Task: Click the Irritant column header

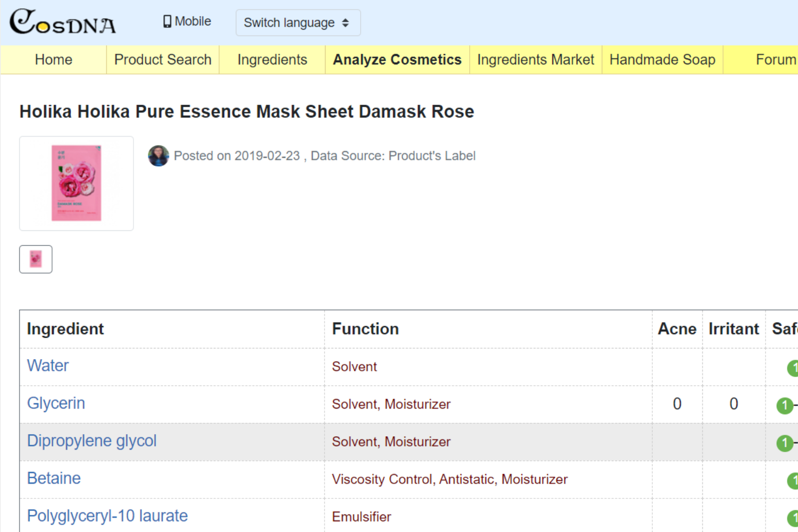Action: point(734,329)
